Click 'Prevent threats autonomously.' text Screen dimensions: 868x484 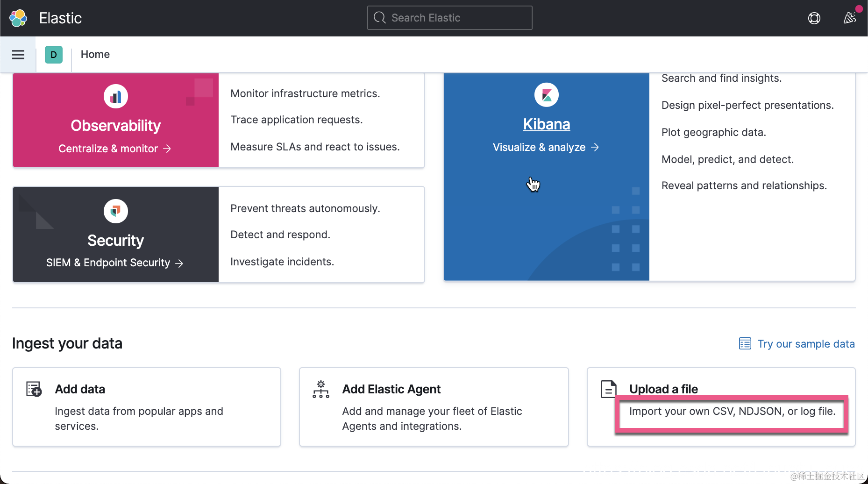305,208
